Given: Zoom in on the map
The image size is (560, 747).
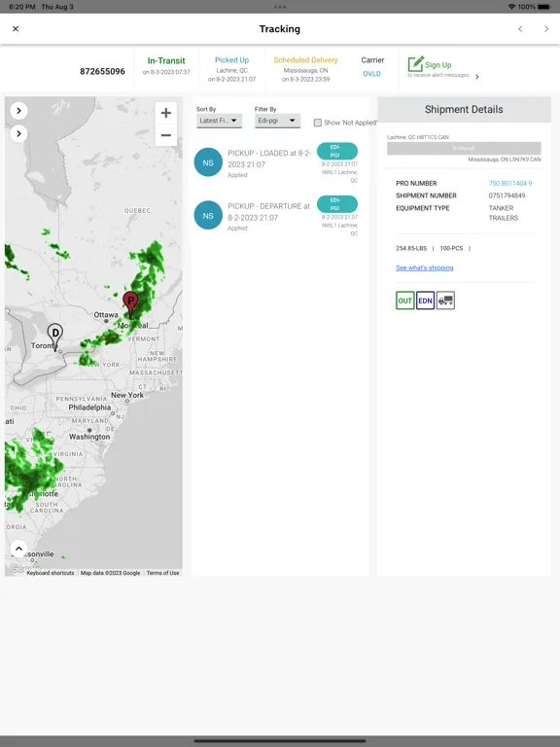Looking at the screenshot, I should [166, 113].
